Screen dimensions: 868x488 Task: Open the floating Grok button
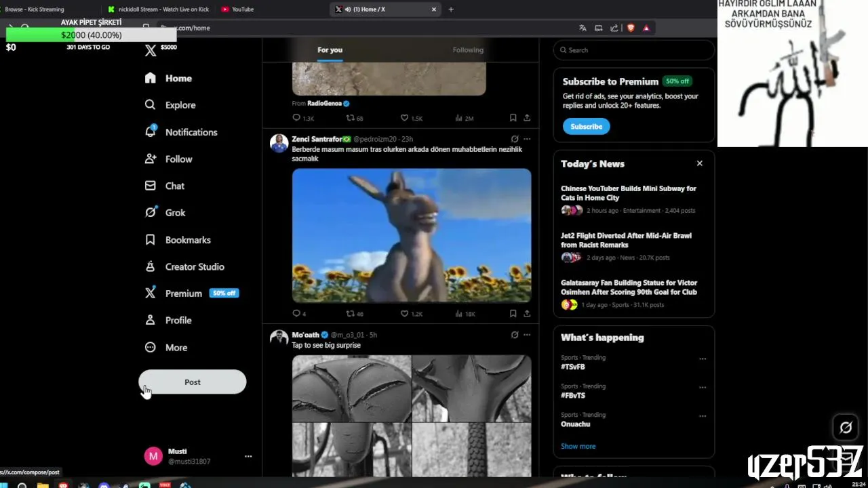846,428
